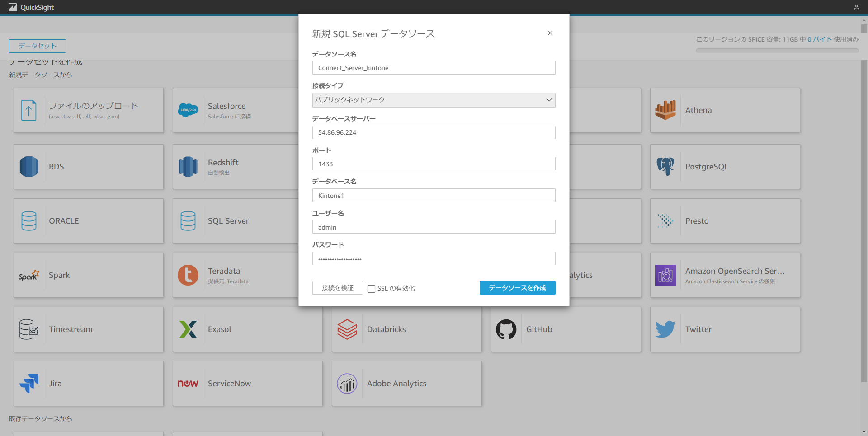Select the Adobe Analytics card label
Screen dimensions: 868x436
[397, 384]
